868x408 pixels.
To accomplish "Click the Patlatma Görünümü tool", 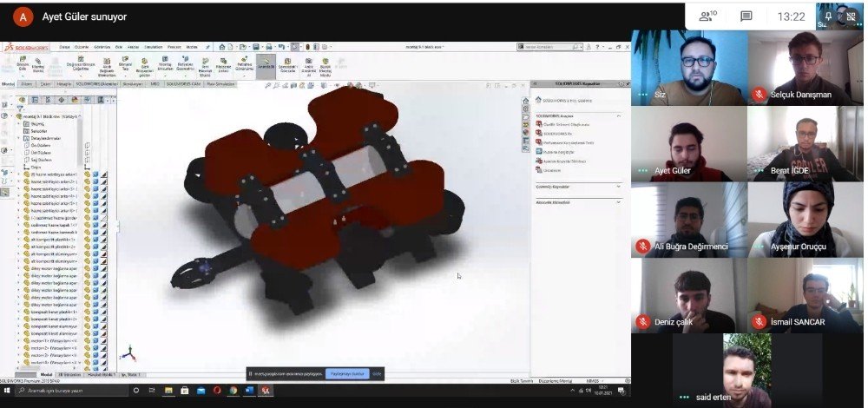I will coord(244,63).
